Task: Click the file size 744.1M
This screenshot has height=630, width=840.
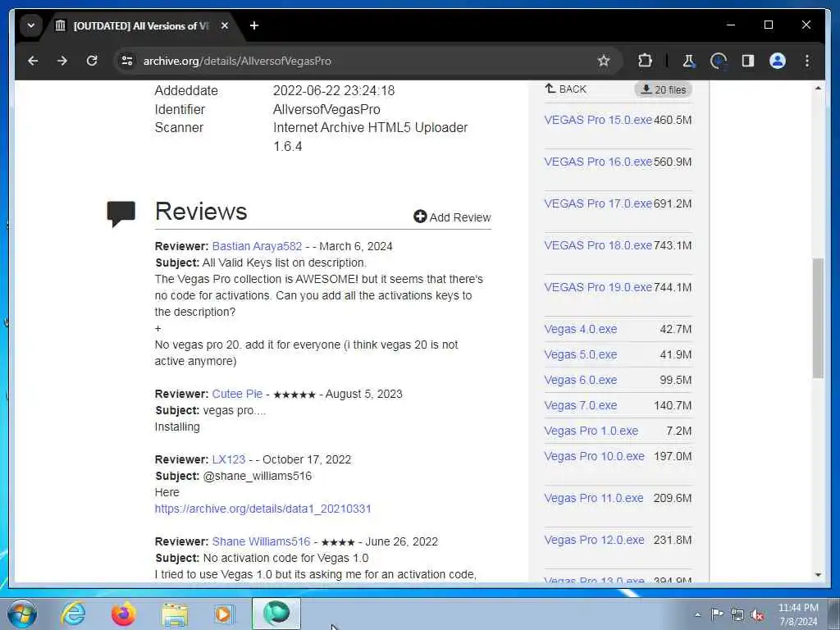Action: 673,287
